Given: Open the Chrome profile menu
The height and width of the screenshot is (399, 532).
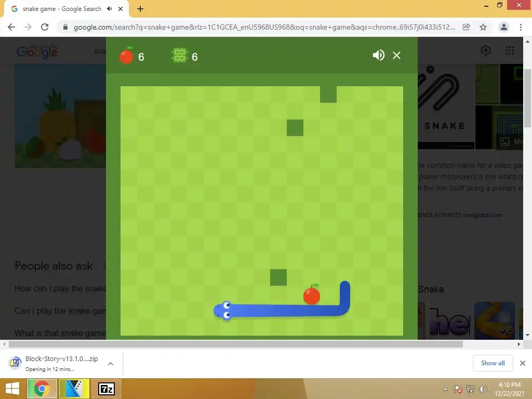Looking at the screenshot, I should click(x=504, y=27).
